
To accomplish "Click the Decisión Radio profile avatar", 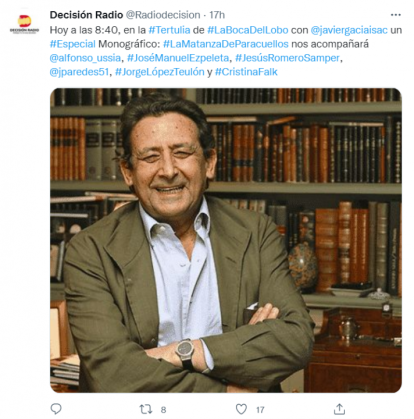I will coord(24,24).
